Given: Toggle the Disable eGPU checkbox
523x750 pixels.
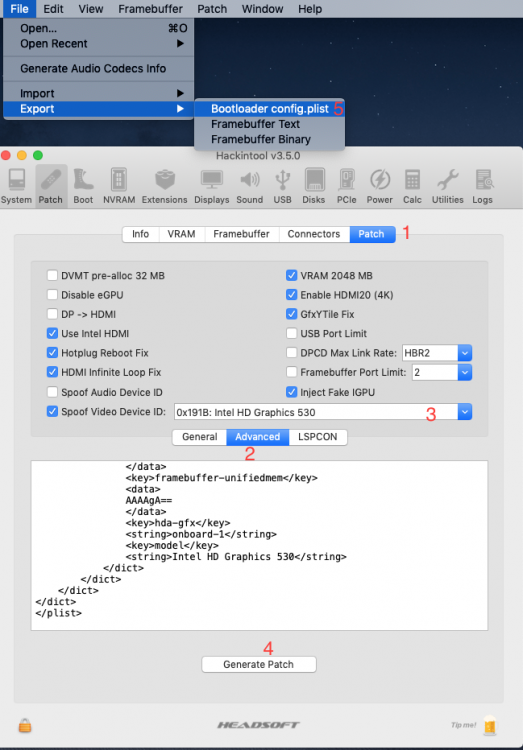Looking at the screenshot, I should pyautogui.click(x=52, y=295).
